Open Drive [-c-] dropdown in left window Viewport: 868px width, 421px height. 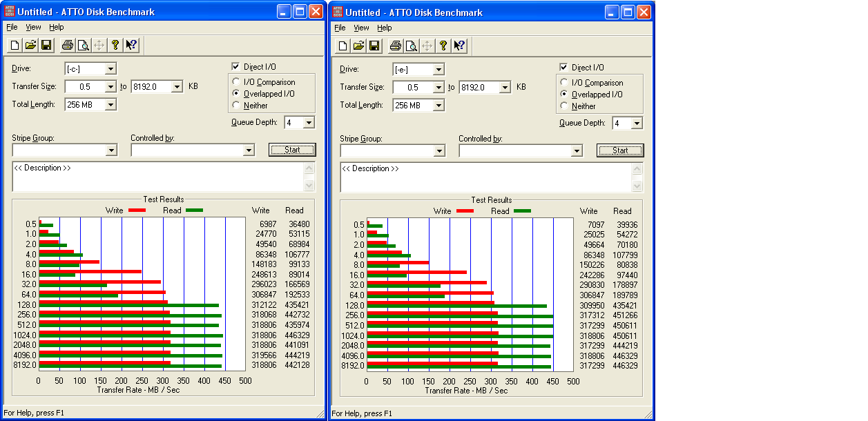click(x=110, y=69)
